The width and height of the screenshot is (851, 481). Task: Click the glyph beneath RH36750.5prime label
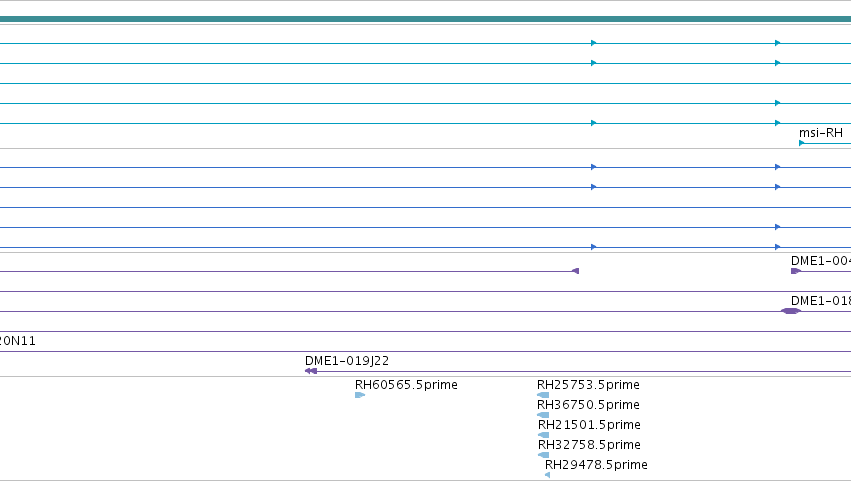pyautogui.click(x=543, y=415)
